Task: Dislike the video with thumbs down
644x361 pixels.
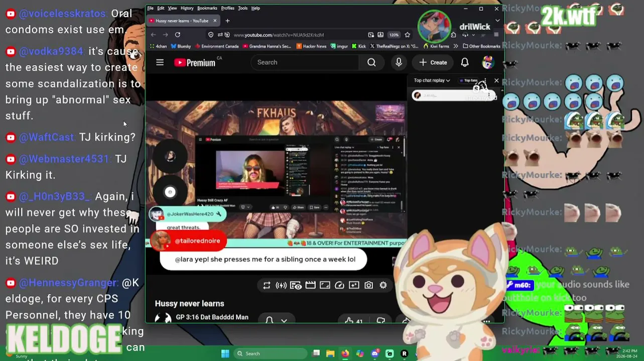Action: pyautogui.click(x=380, y=320)
